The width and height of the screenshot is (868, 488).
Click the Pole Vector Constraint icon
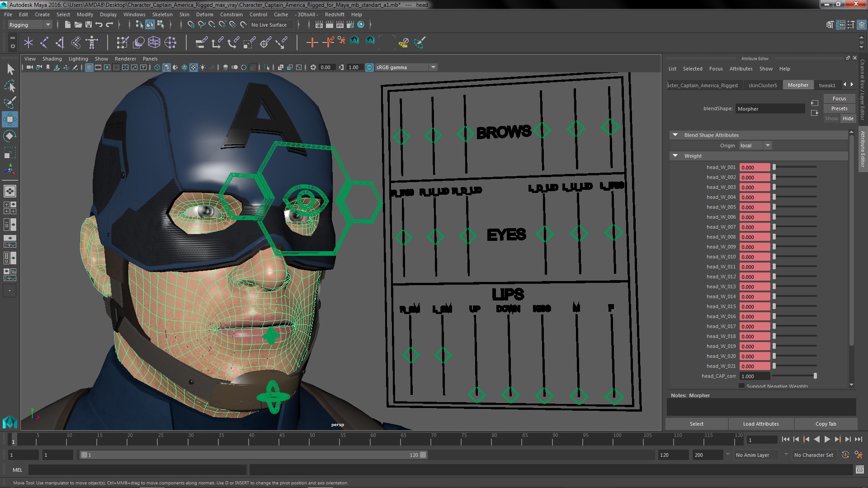coord(281,43)
